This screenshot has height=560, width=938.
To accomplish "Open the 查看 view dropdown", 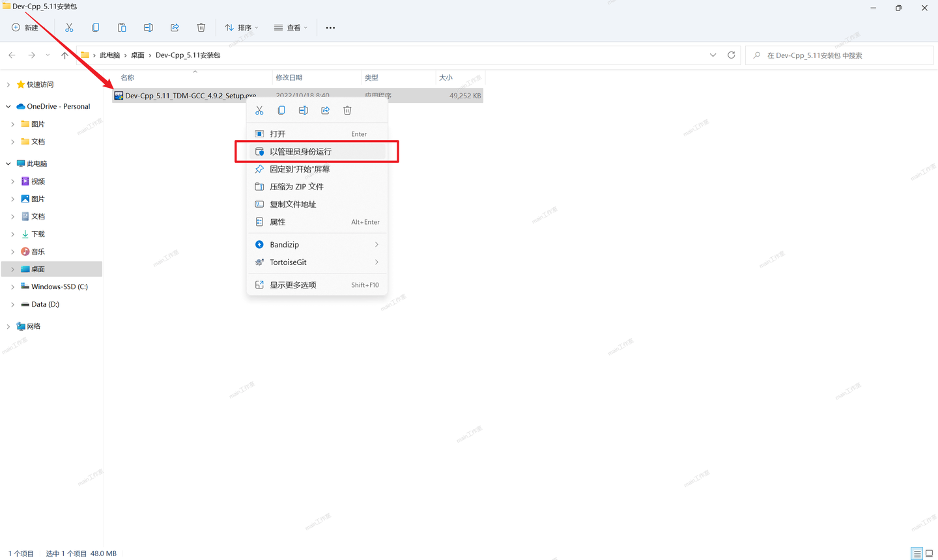I will click(291, 27).
